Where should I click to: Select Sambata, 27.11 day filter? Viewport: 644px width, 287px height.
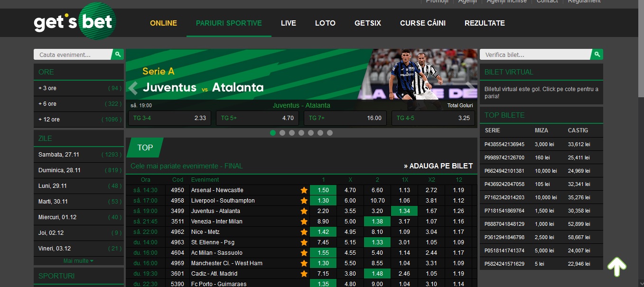(x=79, y=155)
